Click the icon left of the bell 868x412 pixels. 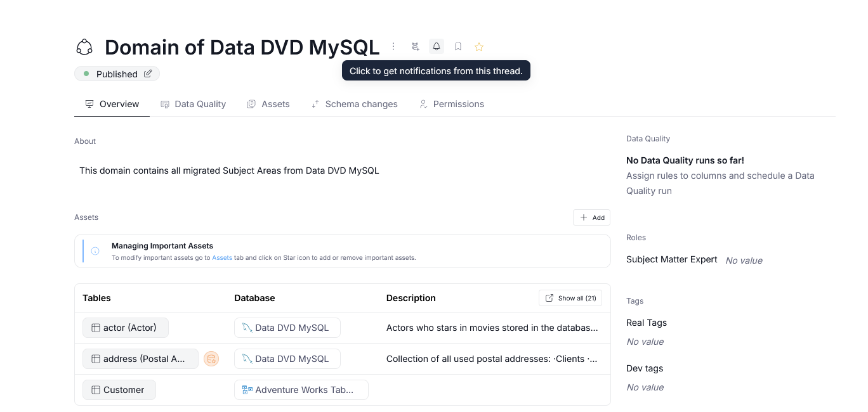point(415,46)
